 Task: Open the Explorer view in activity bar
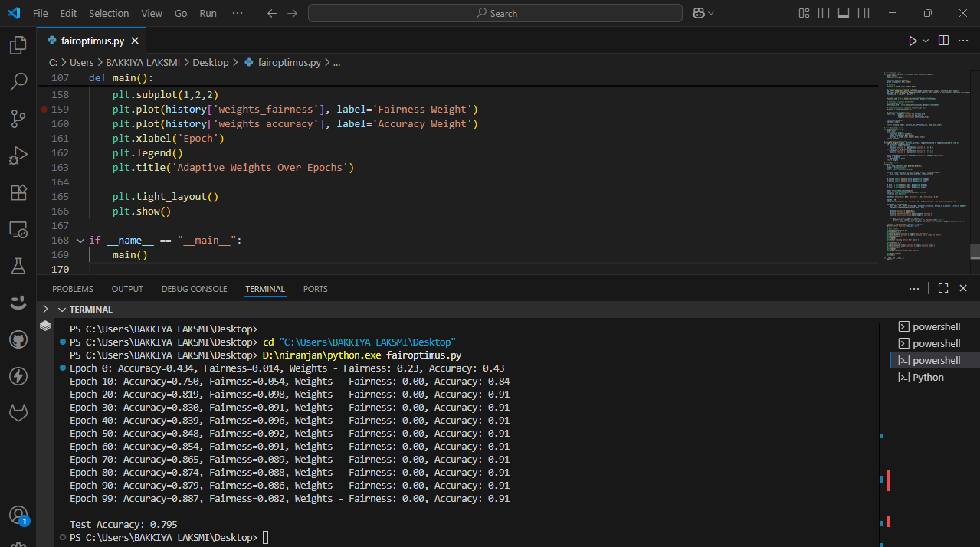(x=18, y=46)
